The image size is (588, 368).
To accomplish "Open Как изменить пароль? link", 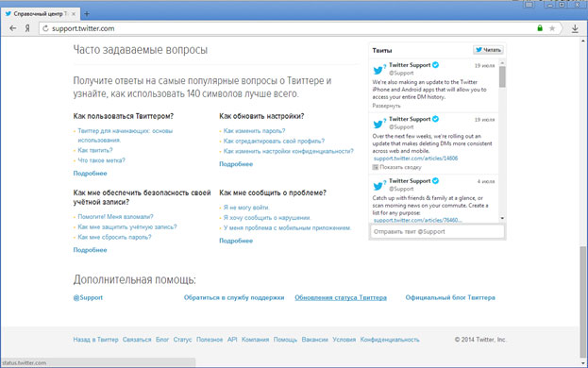I will click(254, 131).
